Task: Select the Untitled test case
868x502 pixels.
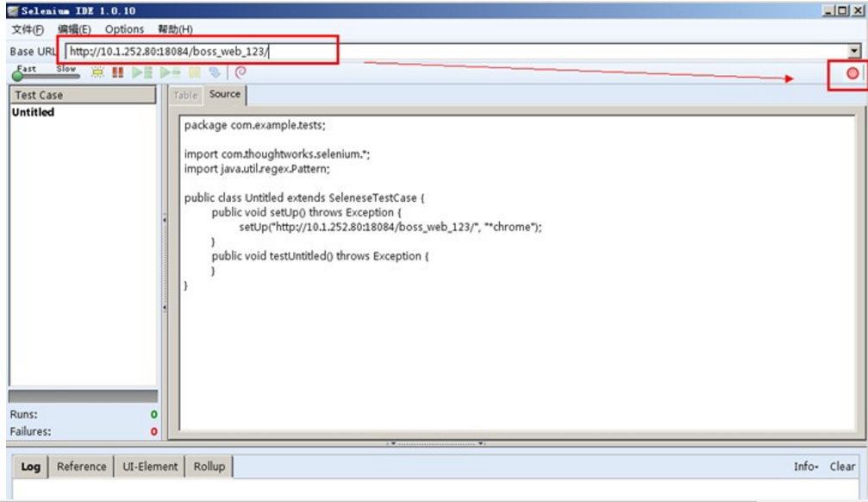Action: (x=34, y=112)
